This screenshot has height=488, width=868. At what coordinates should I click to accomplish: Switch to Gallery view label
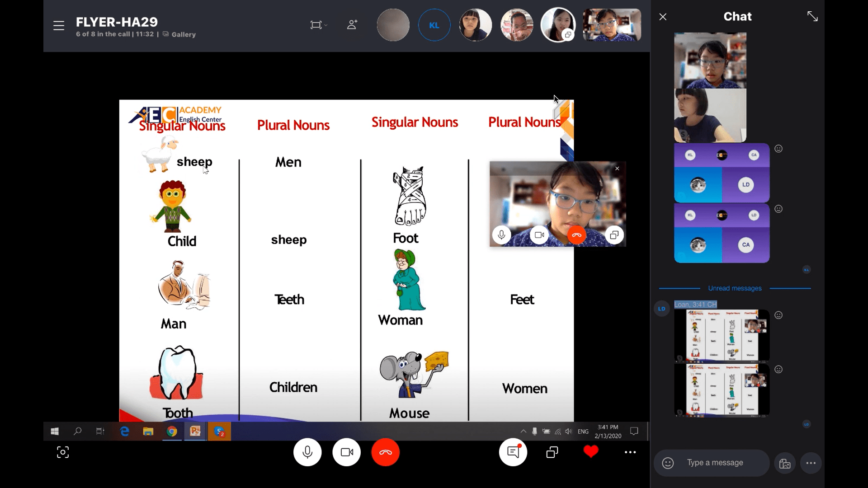click(x=183, y=34)
